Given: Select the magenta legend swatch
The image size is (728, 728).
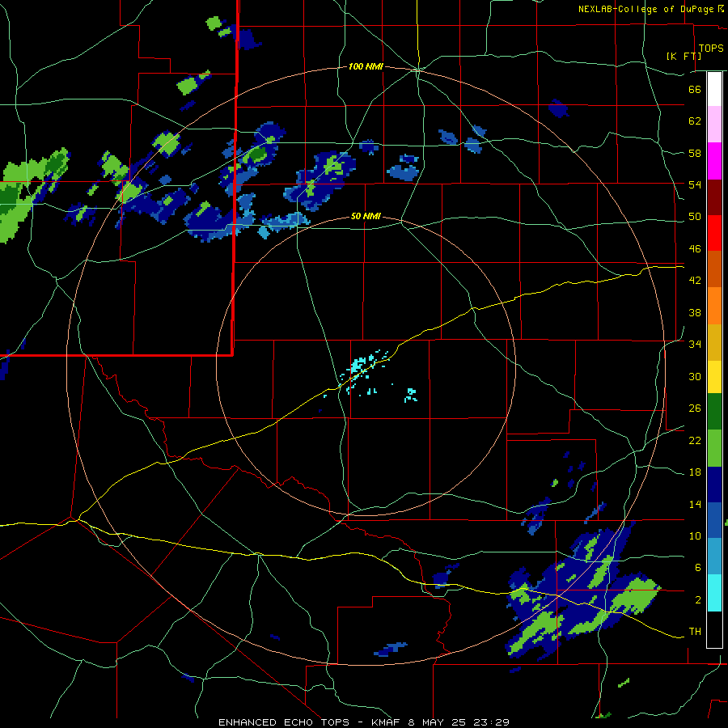Looking at the screenshot, I should [714, 161].
